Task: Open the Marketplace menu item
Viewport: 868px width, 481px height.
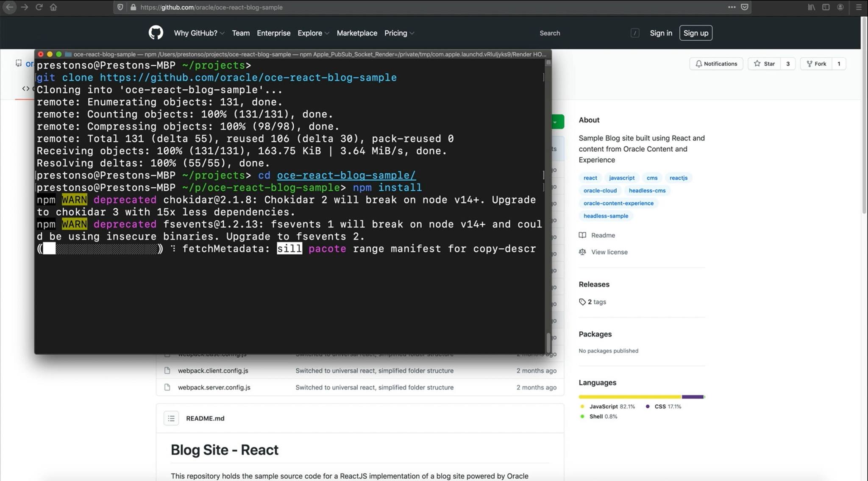Action: 357,33
